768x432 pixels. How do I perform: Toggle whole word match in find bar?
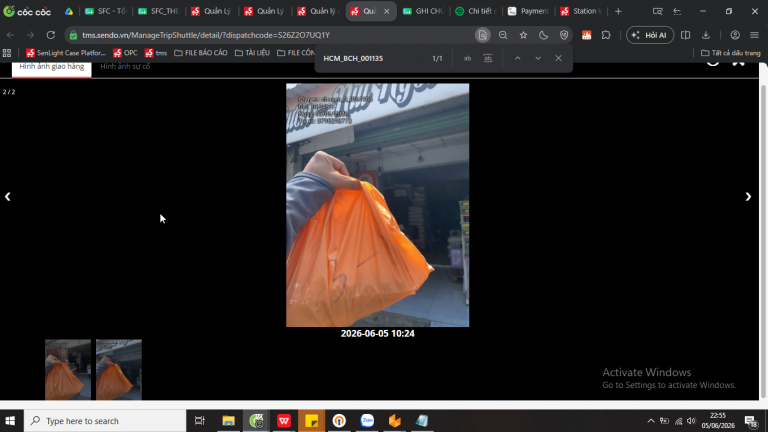488,58
